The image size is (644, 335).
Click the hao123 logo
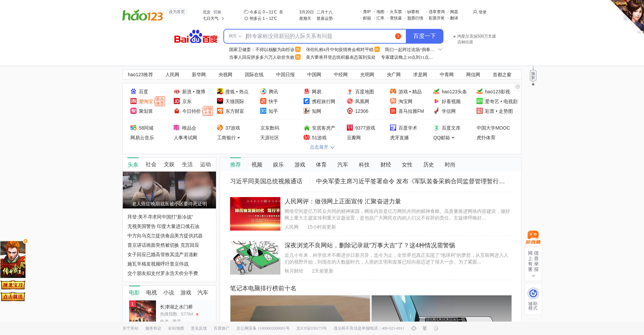pyautogui.click(x=143, y=15)
